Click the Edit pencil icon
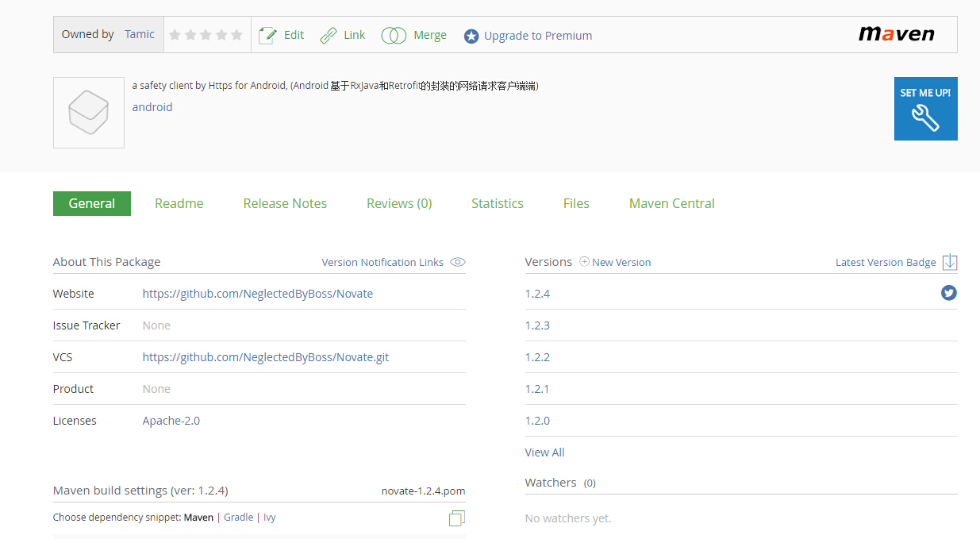Viewport: 980px width, 539px height. point(267,35)
